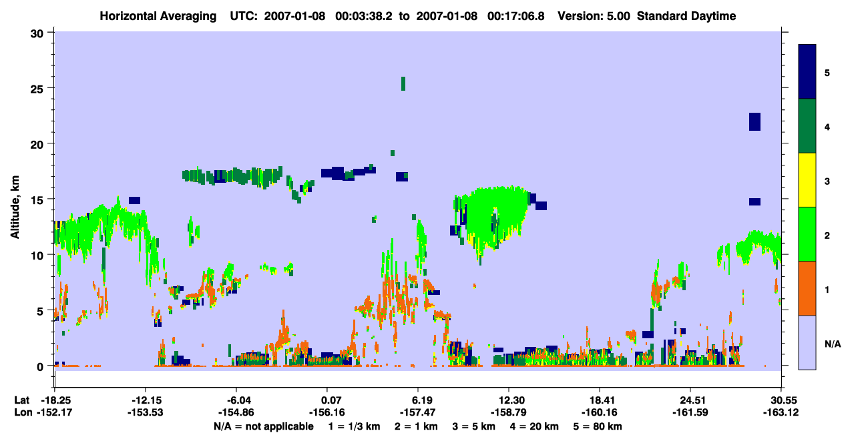The width and height of the screenshot is (868, 445).
Task: Click the dark blue block near 22 km
Action: [754, 121]
